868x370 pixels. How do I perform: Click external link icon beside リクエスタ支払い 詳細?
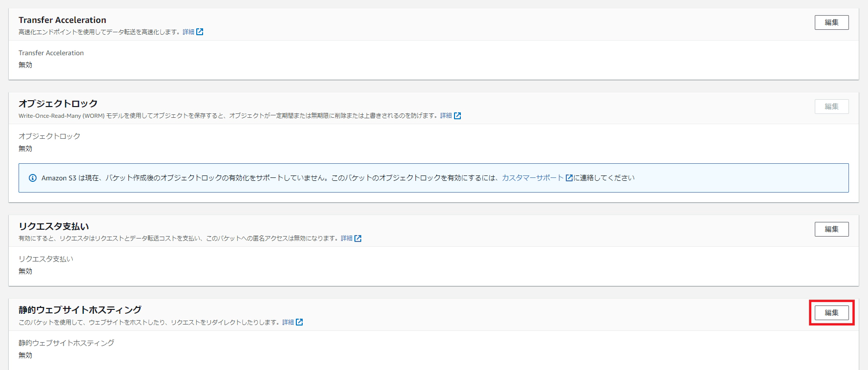[x=358, y=239]
